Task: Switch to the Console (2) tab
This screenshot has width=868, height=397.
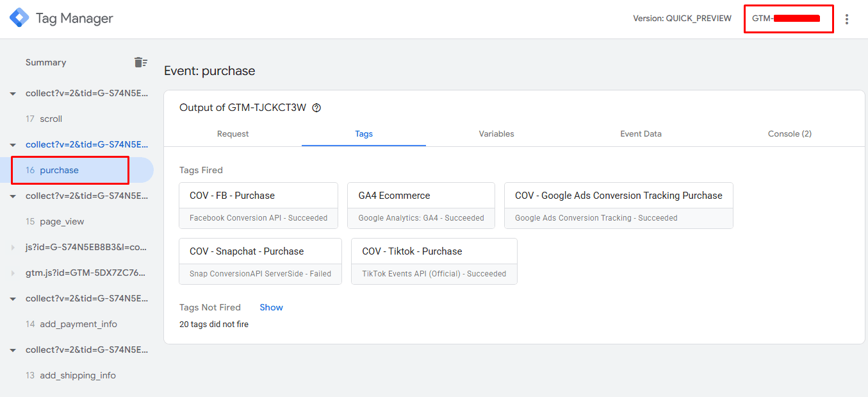Action: coord(790,134)
